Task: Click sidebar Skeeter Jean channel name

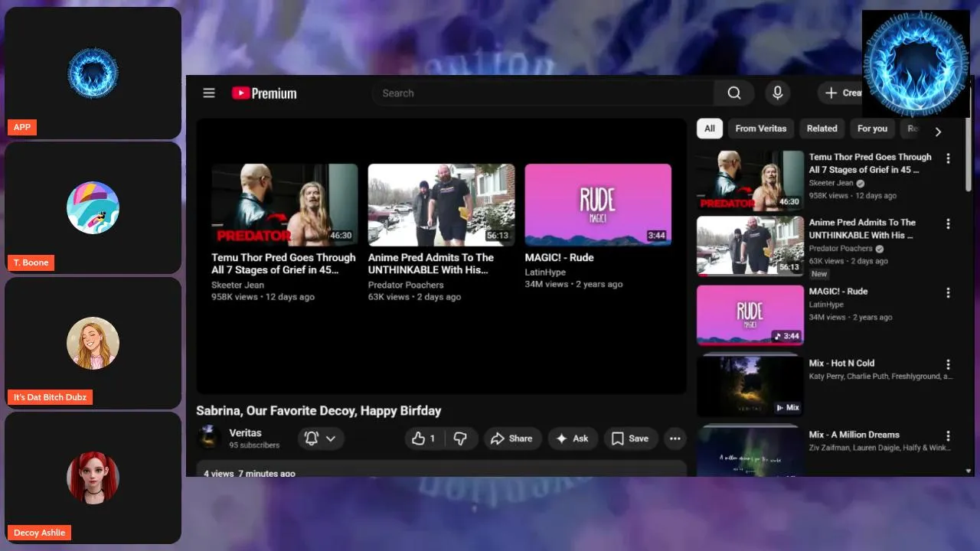Action: [831, 183]
